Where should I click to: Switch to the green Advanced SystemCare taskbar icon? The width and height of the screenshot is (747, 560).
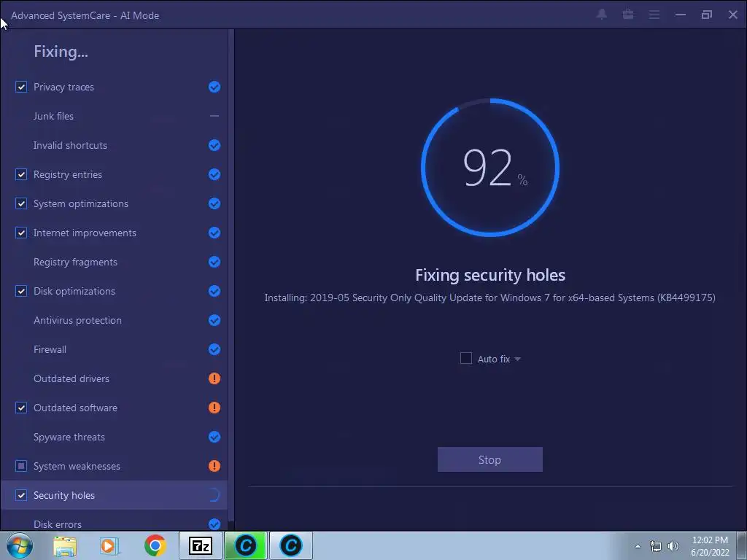point(246,545)
